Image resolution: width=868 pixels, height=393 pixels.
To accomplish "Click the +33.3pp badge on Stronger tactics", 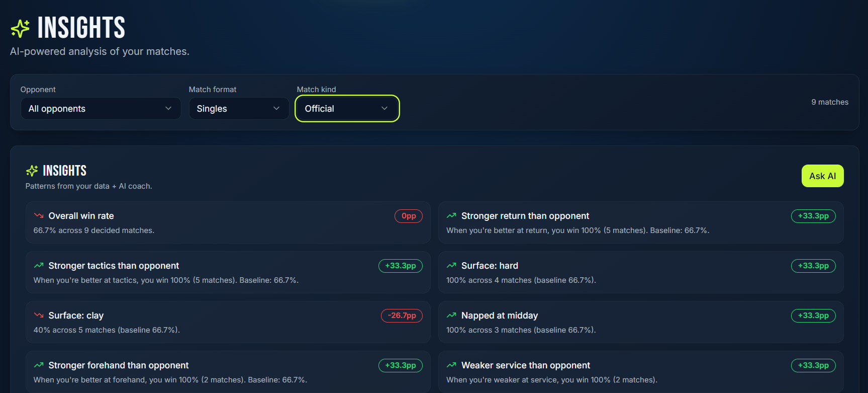I will pos(401,266).
